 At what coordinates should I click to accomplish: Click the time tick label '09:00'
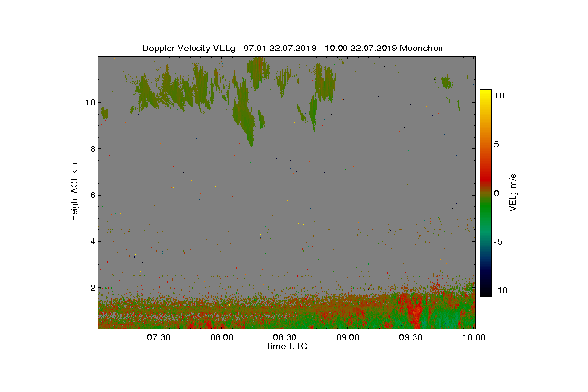(348, 338)
